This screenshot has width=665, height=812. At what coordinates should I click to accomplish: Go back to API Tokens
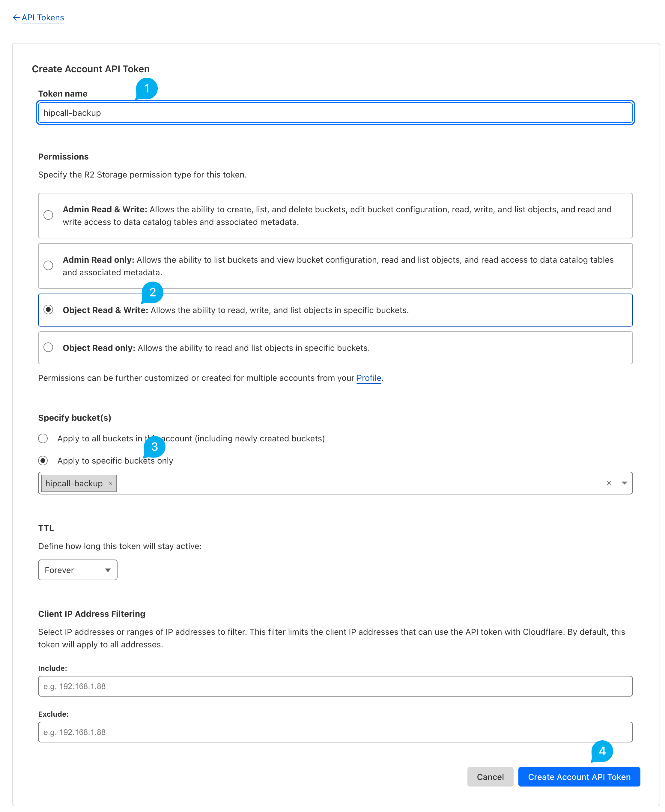[43, 18]
